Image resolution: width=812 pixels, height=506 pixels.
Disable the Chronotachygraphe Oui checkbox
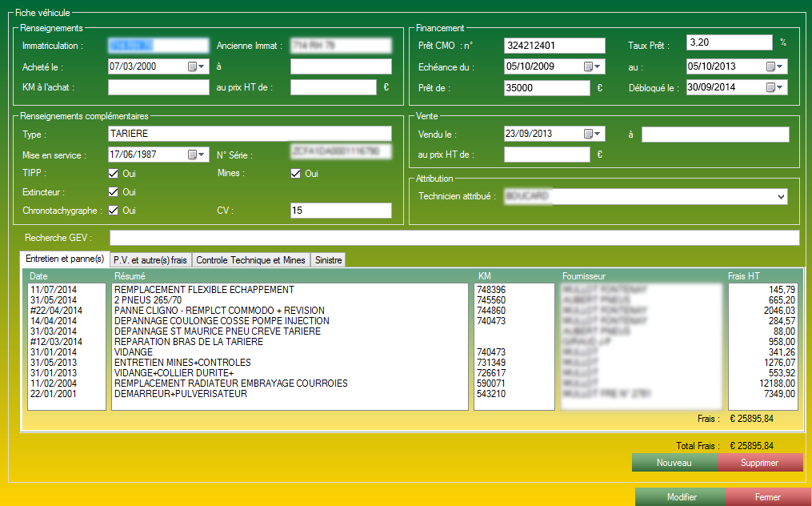(x=114, y=211)
